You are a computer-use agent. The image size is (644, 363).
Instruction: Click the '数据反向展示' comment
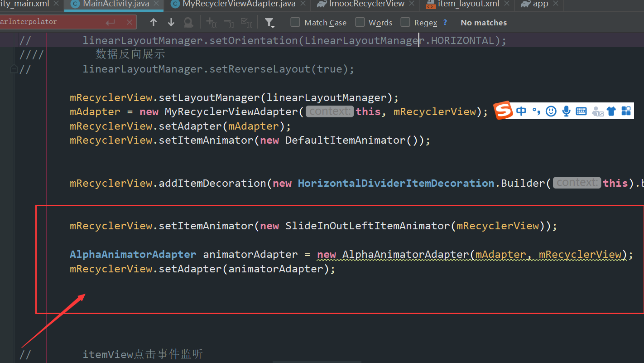pos(130,55)
